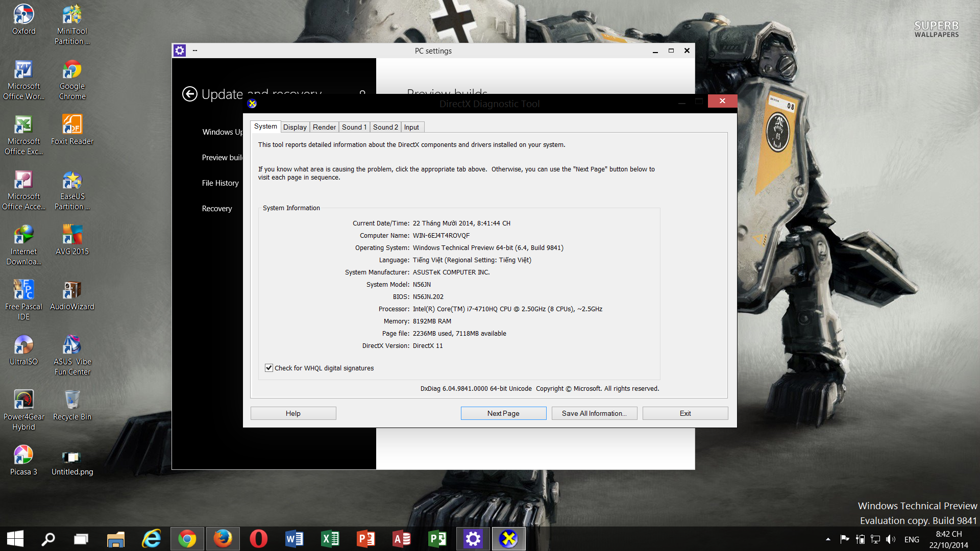Show hidden tray icons arrow
980x551 pixels.
coord(828,539)
